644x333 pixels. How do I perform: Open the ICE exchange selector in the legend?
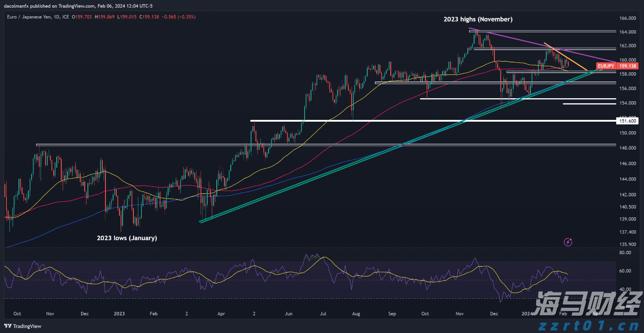[65, 17]
